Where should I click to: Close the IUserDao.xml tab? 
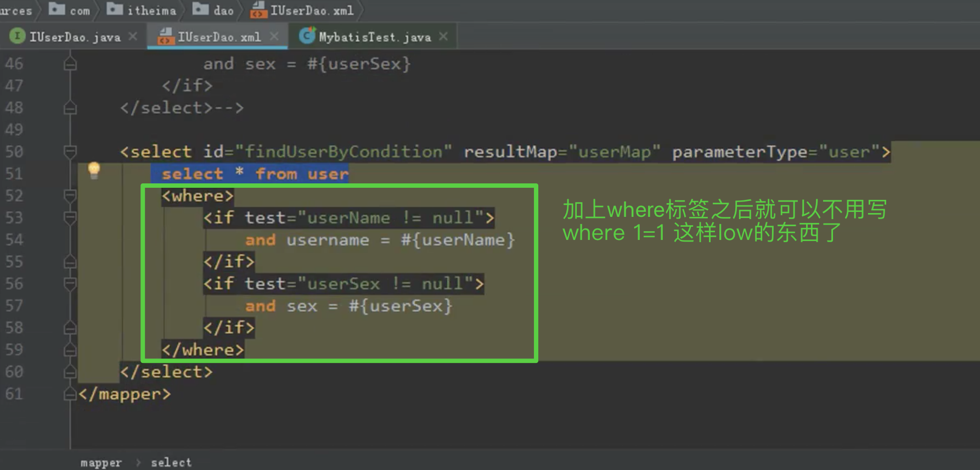pyautogui.click(x=274, y=36)
